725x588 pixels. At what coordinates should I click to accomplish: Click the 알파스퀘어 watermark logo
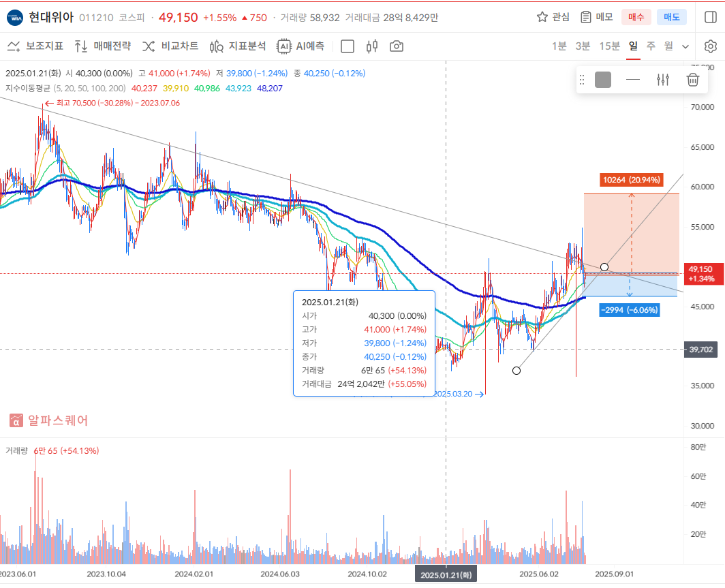pos(48,420)
